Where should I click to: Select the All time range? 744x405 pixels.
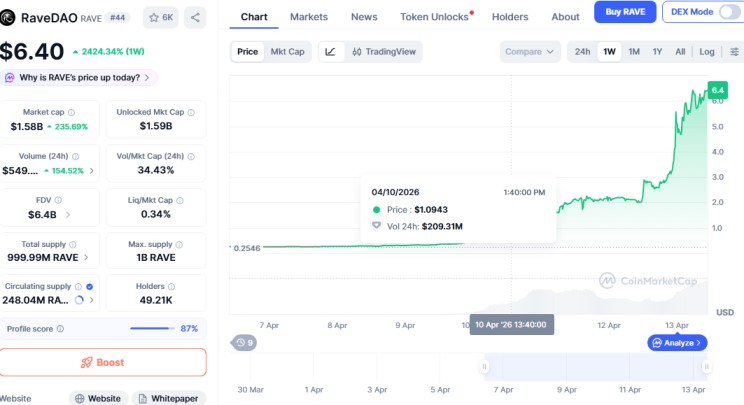(680, 52)
